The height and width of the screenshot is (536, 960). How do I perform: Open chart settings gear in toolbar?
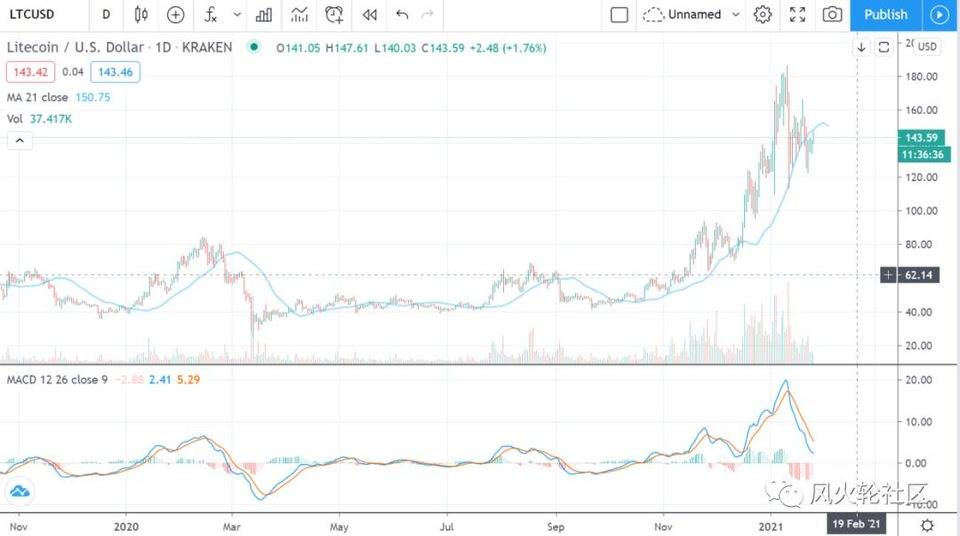point(763,15)
